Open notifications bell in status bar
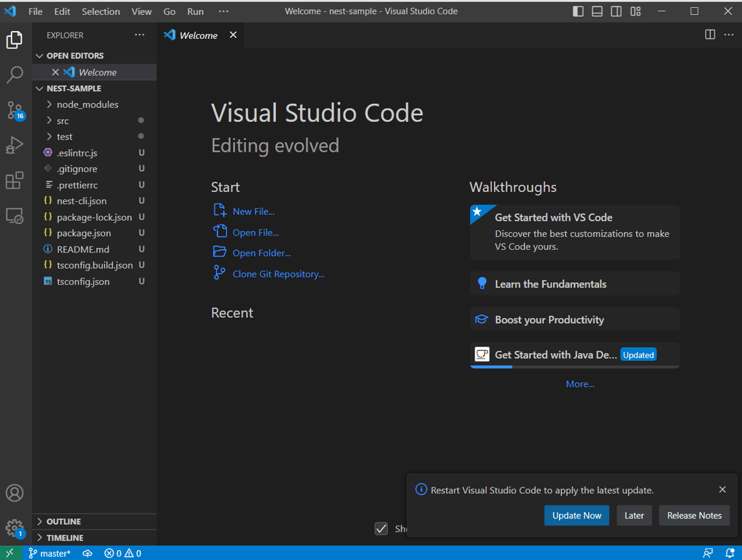742x560 pixels. [730, 553]
